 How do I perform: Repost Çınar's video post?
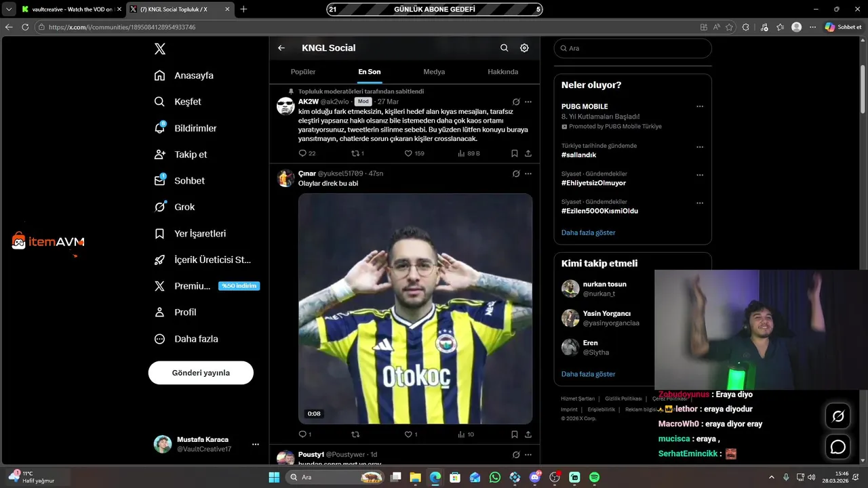click(355, 434)
